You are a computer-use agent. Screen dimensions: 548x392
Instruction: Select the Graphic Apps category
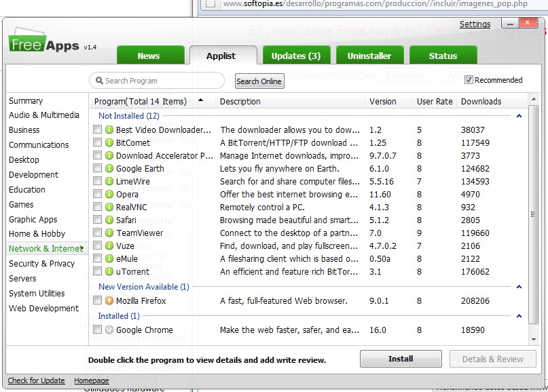click(33, 220)
